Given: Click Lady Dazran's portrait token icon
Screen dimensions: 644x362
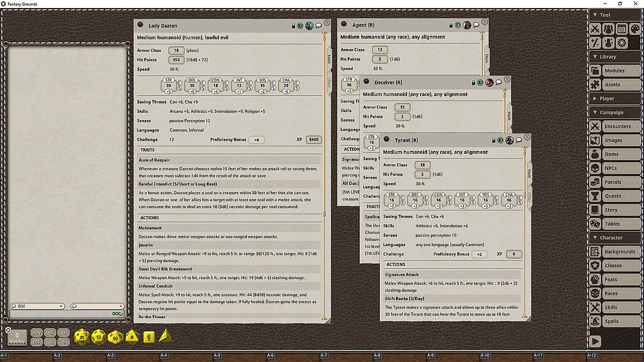Looking at the screenshot, I should [309, 26].
